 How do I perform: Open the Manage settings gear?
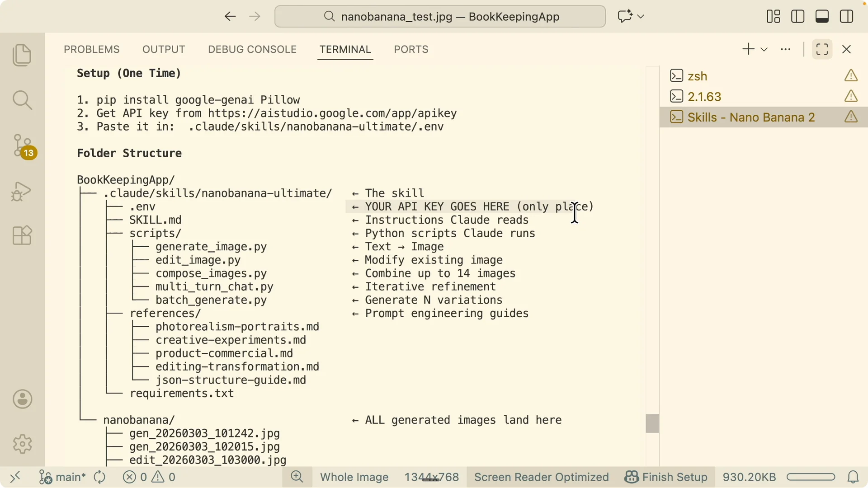[22, 444]
